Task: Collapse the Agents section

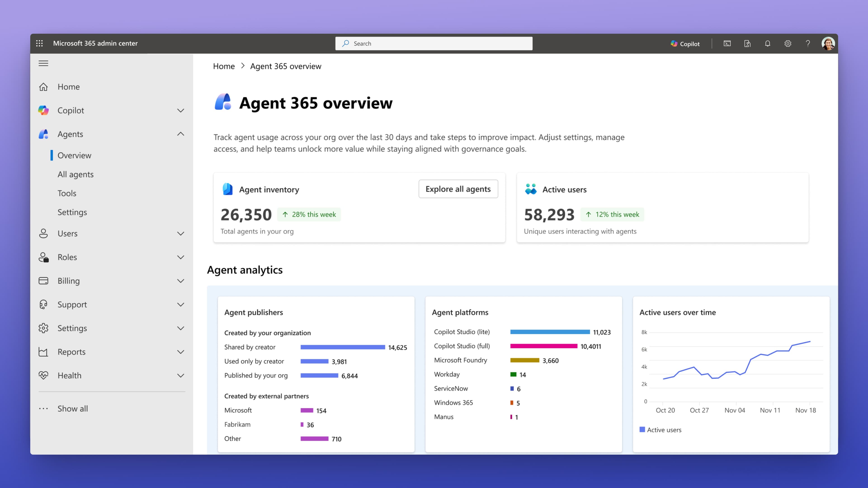Action: pyautogui.click(x=181, y=134)
